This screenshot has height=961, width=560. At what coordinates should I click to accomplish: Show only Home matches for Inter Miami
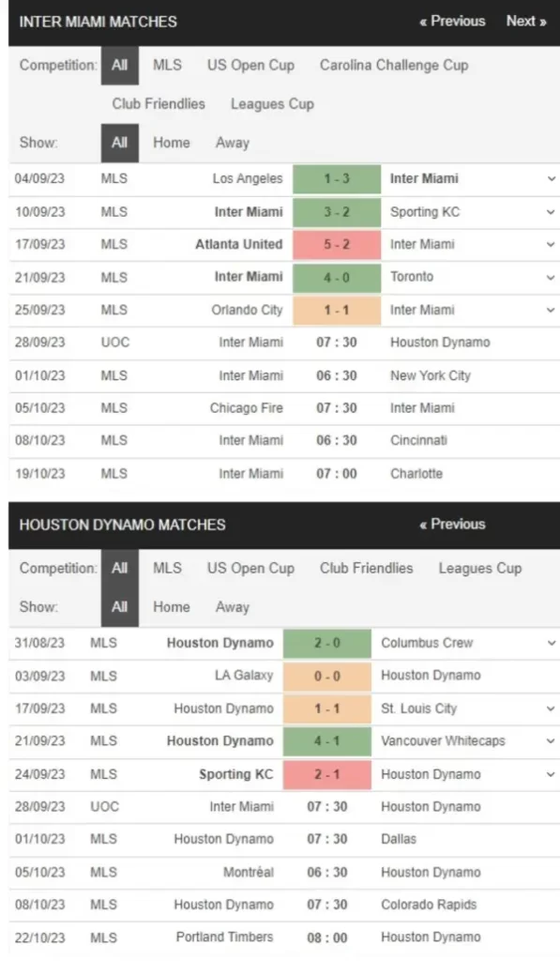(x=172, y=143)
